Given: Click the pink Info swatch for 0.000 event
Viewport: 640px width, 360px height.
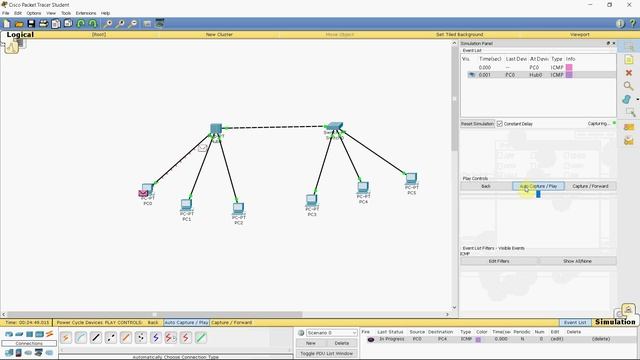Looking at the screenshot, I should pyautogui.click(x=569, y=67).
